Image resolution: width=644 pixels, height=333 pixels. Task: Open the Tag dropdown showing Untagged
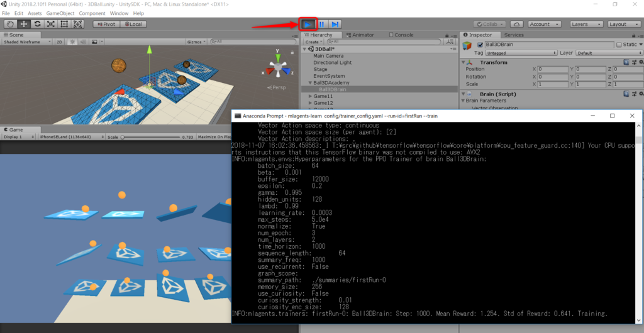(x=521, y=53)
